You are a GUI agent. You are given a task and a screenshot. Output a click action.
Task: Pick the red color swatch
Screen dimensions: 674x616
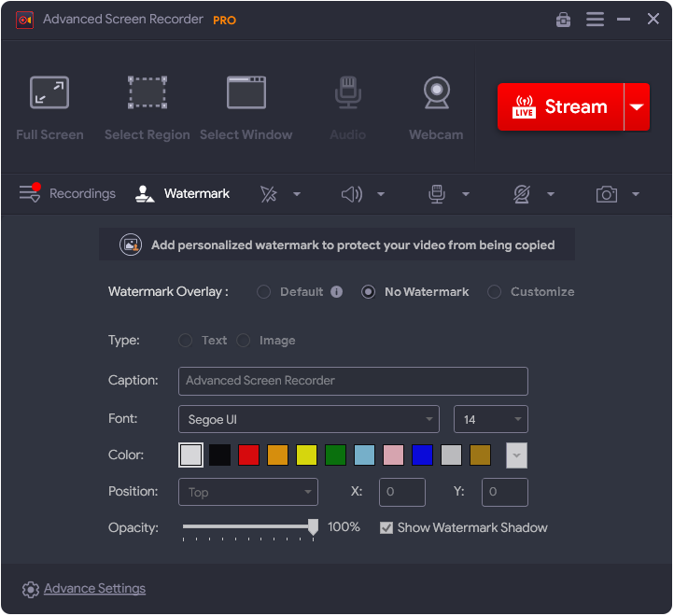click(x=248, y=455)
